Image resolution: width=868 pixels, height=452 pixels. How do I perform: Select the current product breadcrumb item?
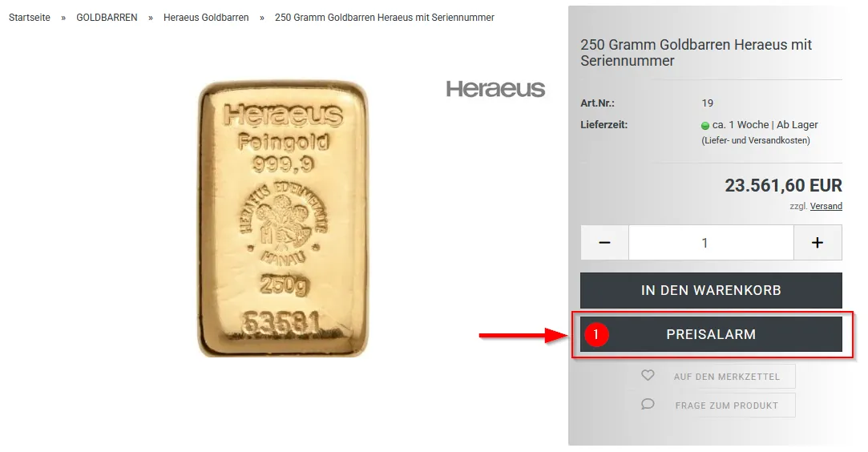click(385, 18)
